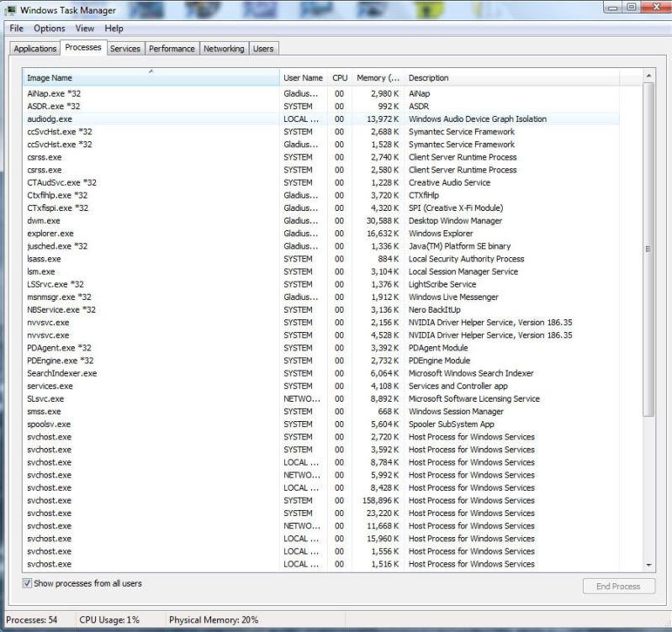This screenshot has height=632, width=672.
Task: Open the Options menu
Action: pos(50,29)
